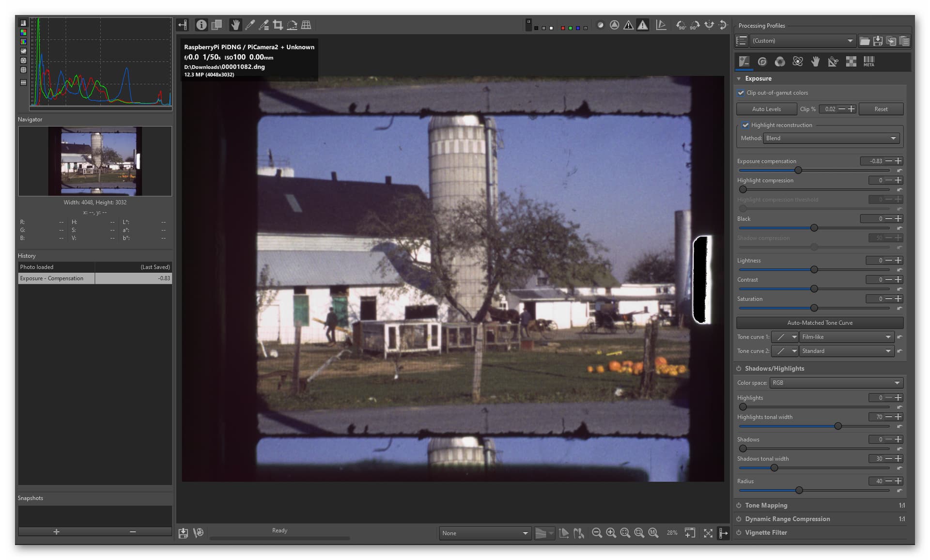
Task: Click the Exposure compensation slider handle
Action: point(798,170)
